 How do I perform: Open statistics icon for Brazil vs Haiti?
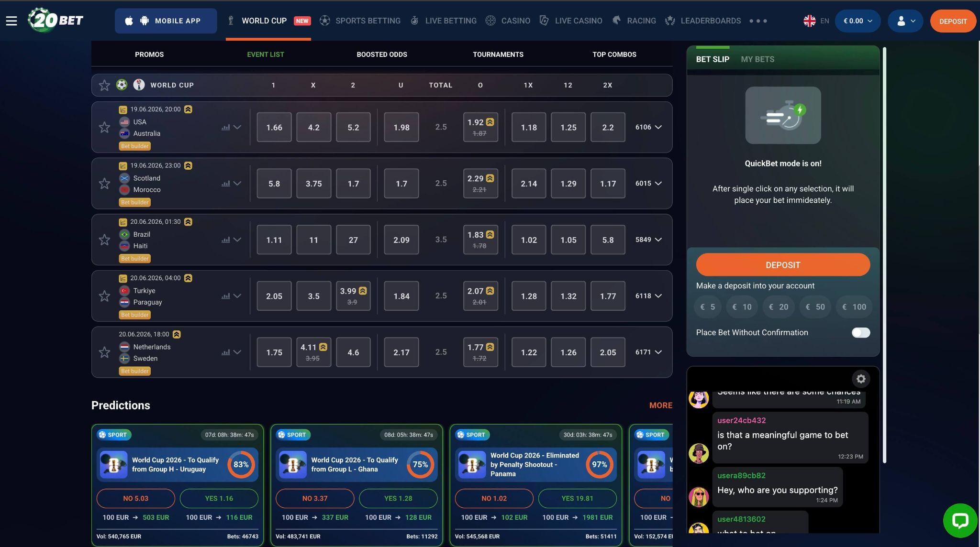[x=225, y=240]
